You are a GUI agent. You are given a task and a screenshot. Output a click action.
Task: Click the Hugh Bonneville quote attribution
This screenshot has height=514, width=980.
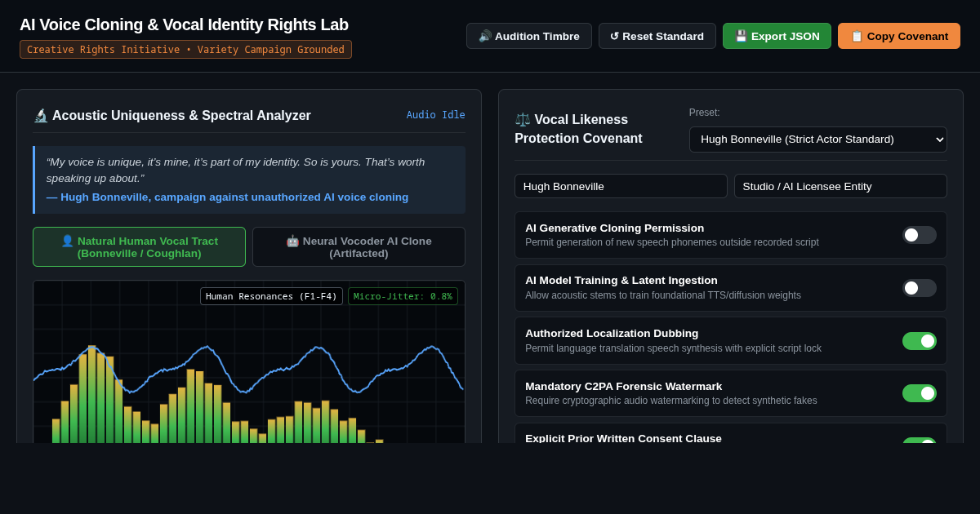(227, 197)
